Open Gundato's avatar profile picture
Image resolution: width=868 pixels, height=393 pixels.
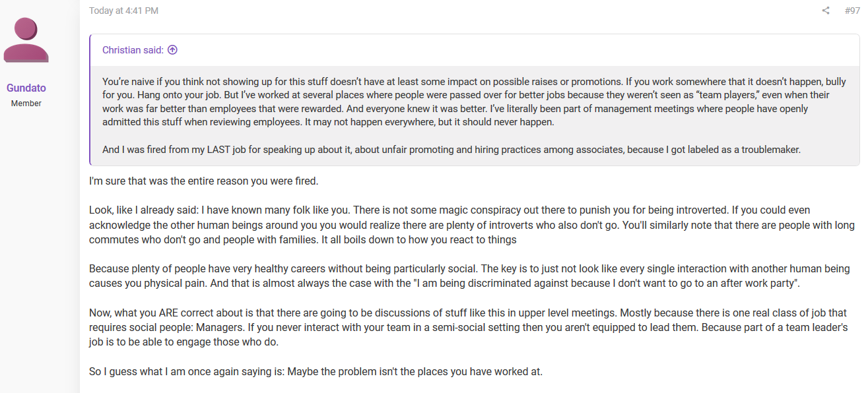tap(26, 41)
